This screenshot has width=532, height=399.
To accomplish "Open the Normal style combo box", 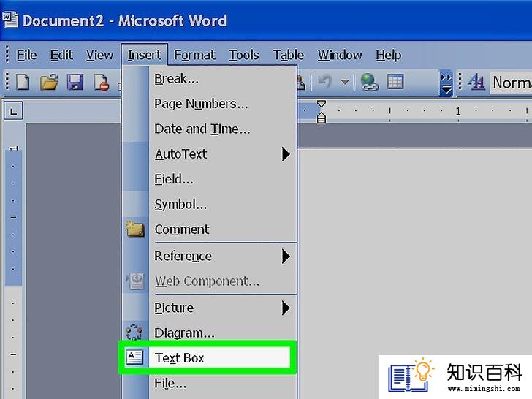I will tap(511, 83).
